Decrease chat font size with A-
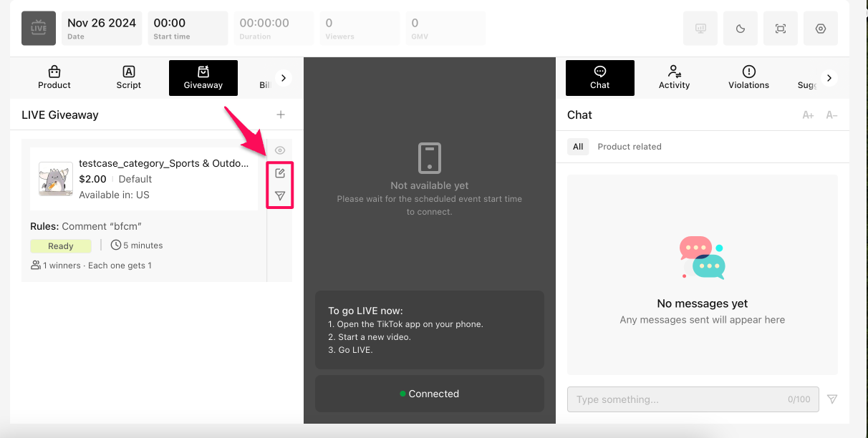Viewport: 868px width, 438px height. 831,115
